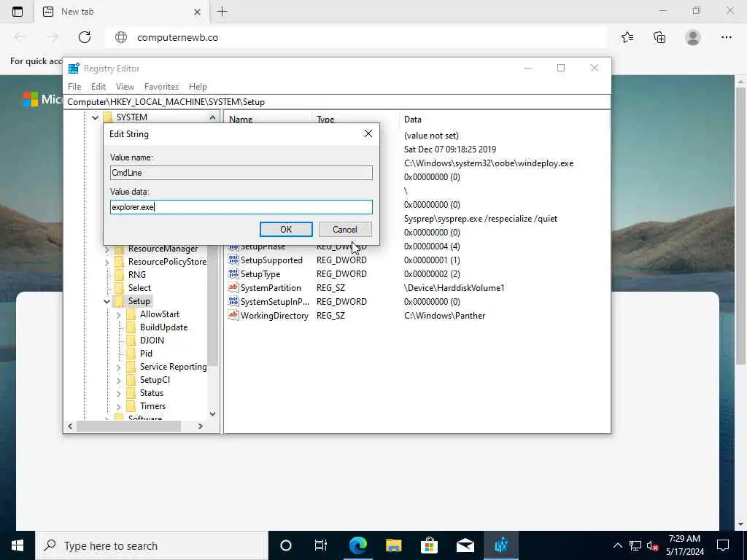747x560 pixels.
Task: Click tree pane scroll-left arrow
Action: tap(71, 426)
